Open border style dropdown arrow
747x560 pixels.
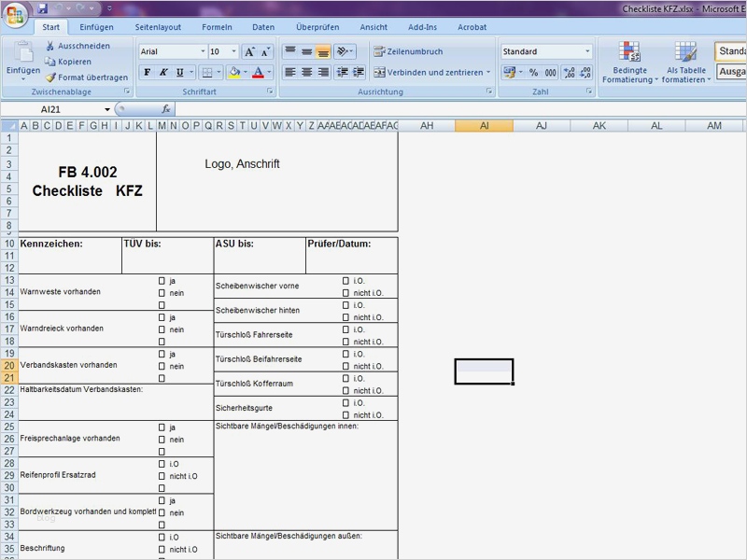[x=218, y=73]
